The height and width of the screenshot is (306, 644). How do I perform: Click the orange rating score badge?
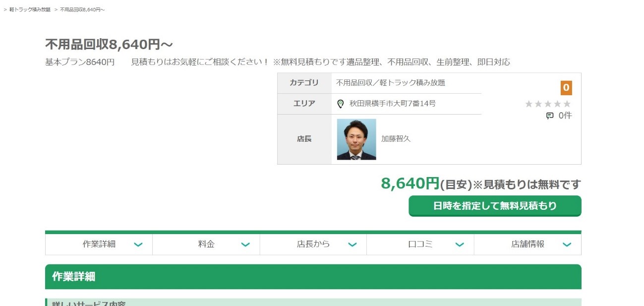point(566,88)
